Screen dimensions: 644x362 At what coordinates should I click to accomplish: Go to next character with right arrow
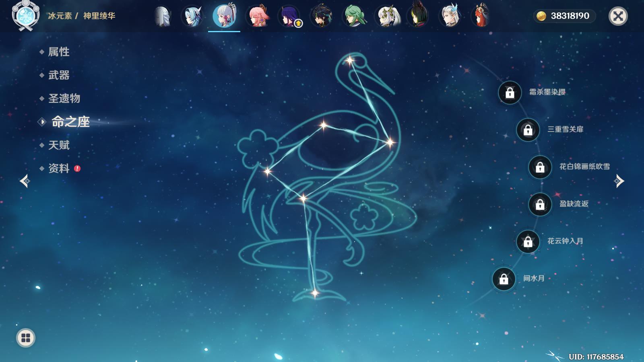pyautogui.click(x=619, y=181)
